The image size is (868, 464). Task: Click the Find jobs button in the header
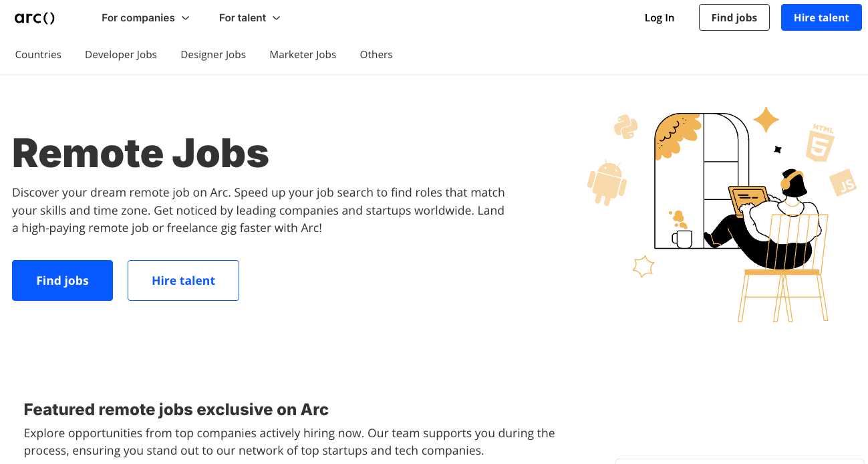pos(734,17)
